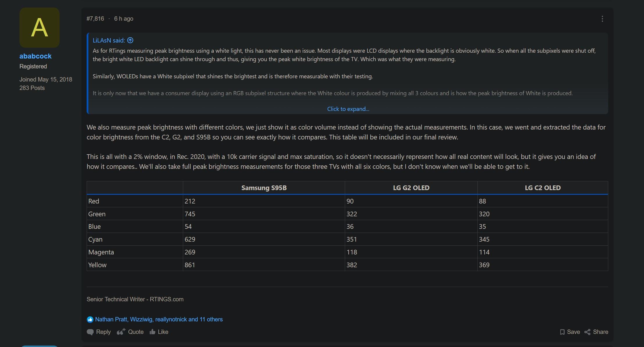The width and height of the screenshot is (644, 347).
Task: Click the Share icon
Action: (x=587, y=332)
